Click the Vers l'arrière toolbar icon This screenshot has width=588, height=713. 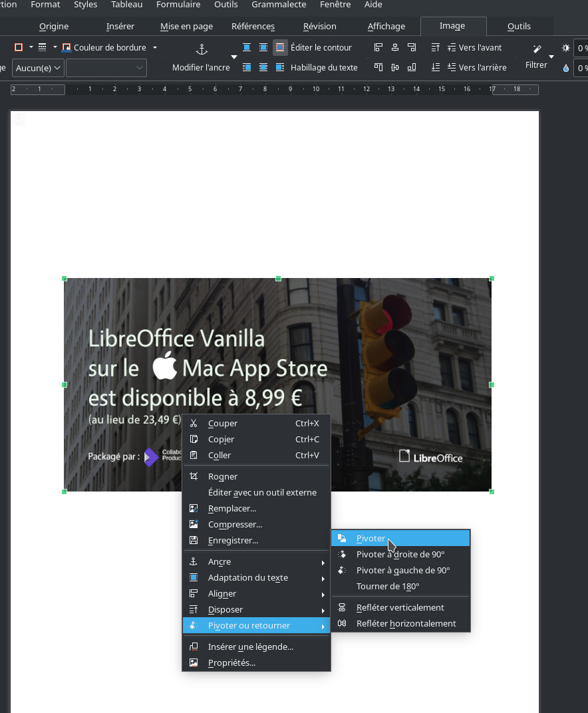[452, 67]
